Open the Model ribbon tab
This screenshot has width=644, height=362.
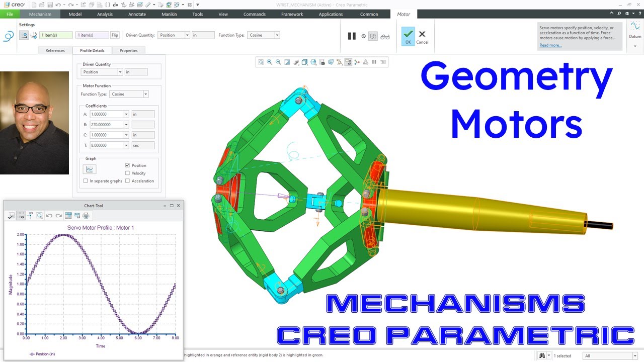pos(75,14)
